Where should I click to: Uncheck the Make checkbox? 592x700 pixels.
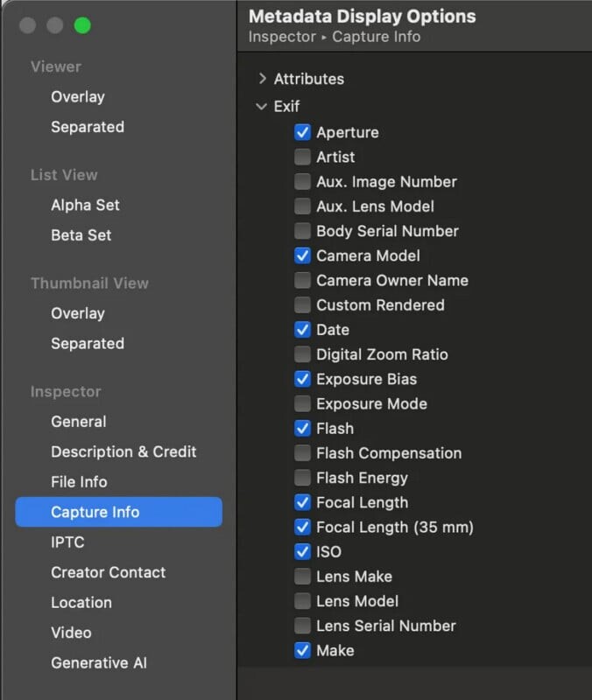click(302, 650)
